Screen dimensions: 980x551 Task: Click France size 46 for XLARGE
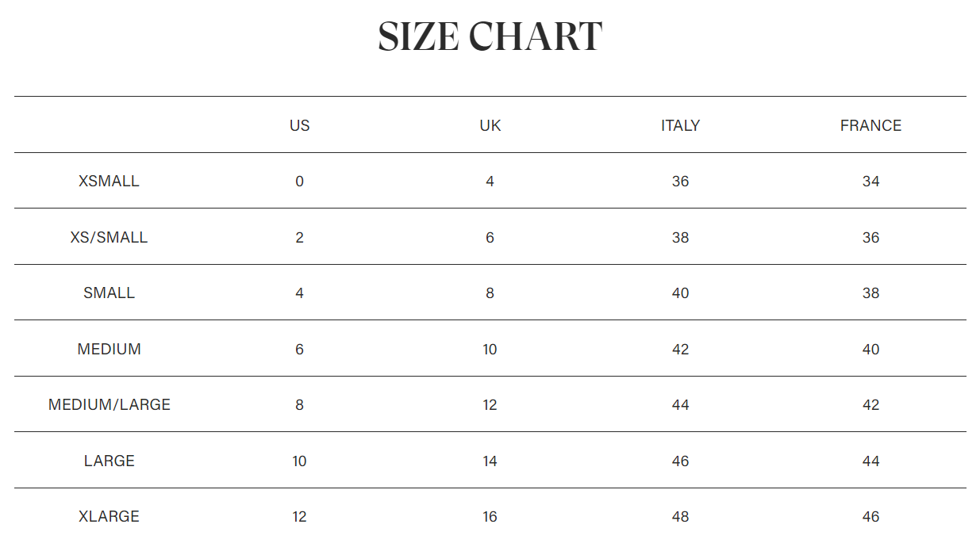[x=870, y=516]
